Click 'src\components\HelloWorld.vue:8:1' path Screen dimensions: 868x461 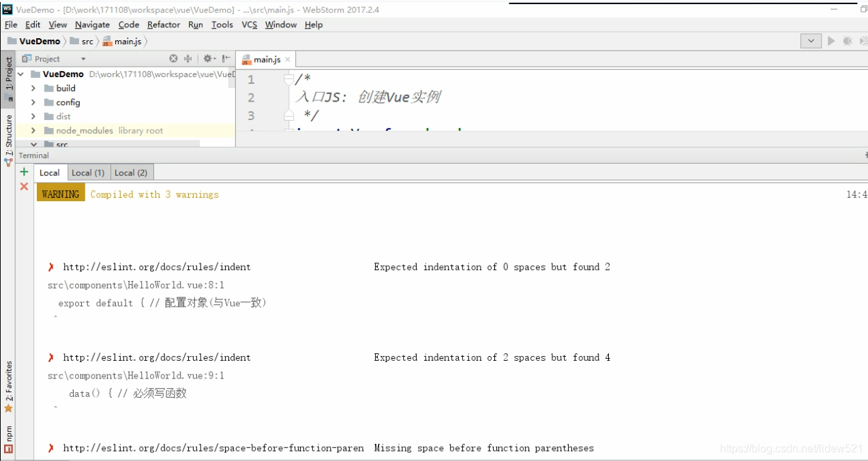[x=136, y=285]
